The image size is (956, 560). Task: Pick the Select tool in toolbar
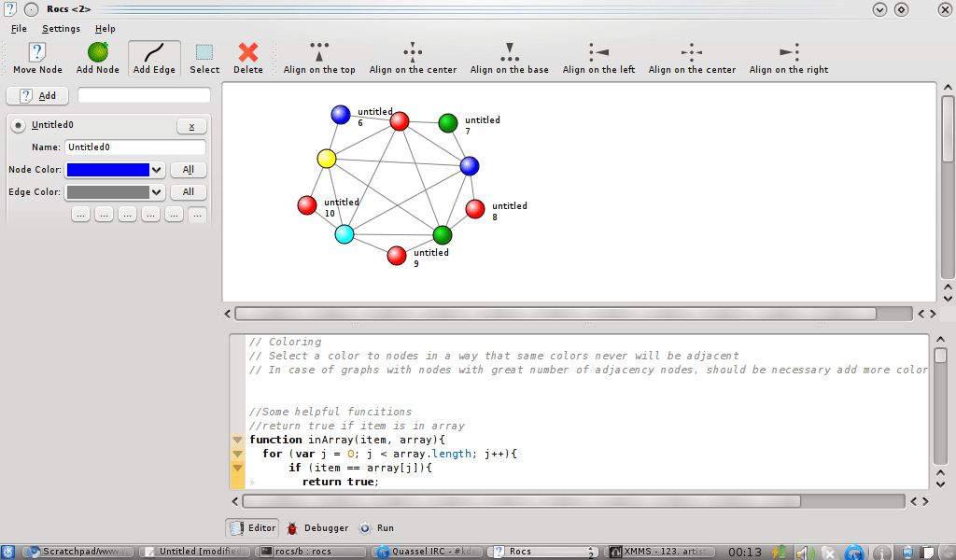pos(204,58)
